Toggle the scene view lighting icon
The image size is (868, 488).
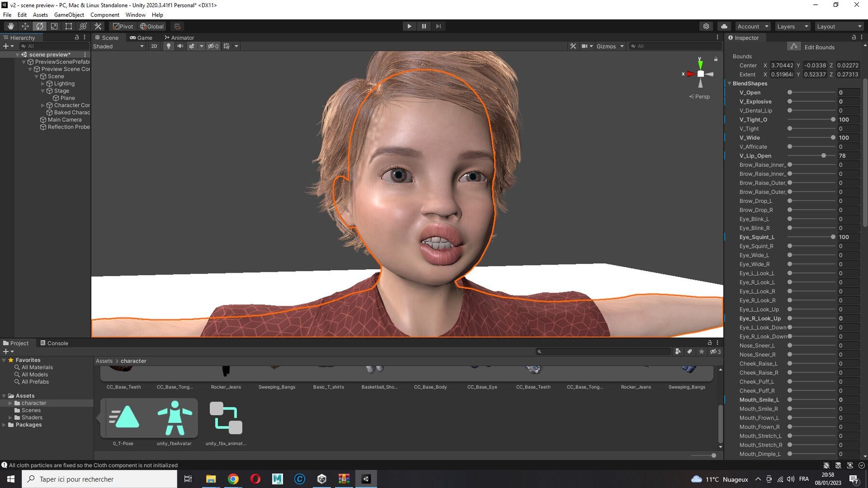pyautogui.click(x=168, y=46)
